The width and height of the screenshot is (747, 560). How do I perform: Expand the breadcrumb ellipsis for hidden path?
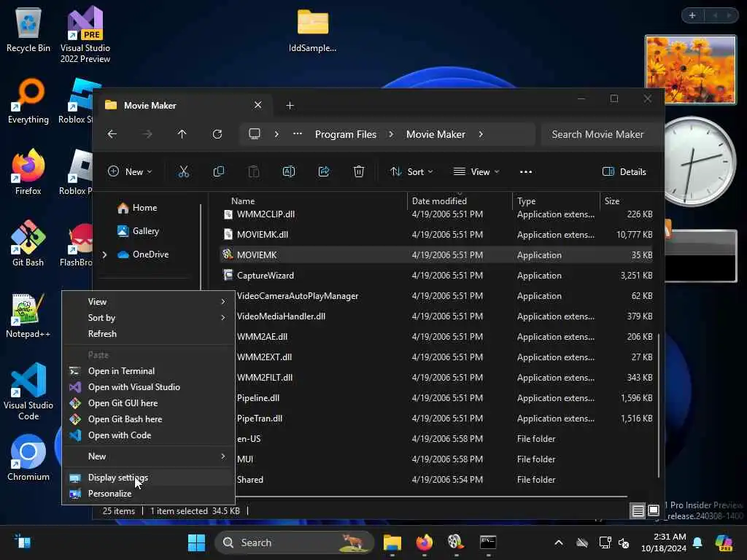298,134
